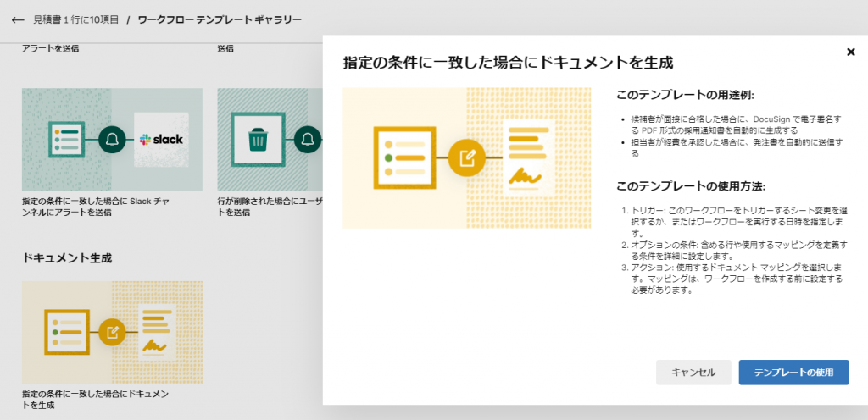Click the signed document graphic in dialog
Viewport: 868px width, 420px height.
tap(528, 158)
